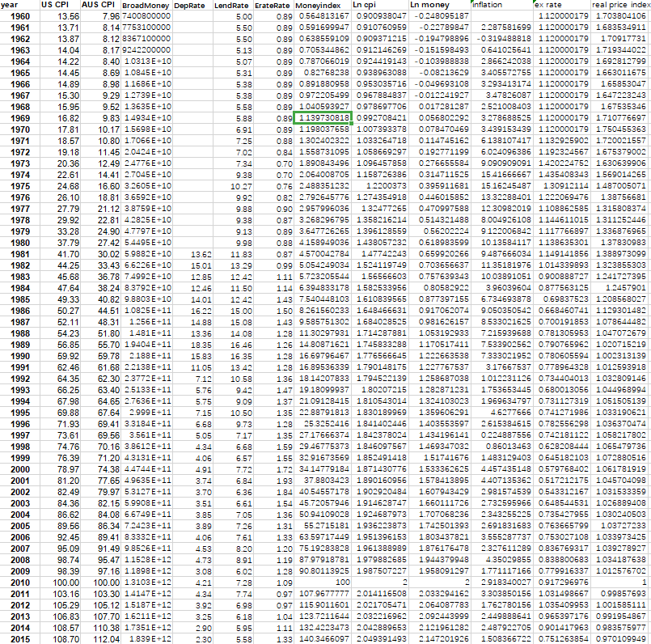Screen dimensions: 651x644
Task: Select the selected Moneyindex cell 1.139730818
Action: click(323, 118)
